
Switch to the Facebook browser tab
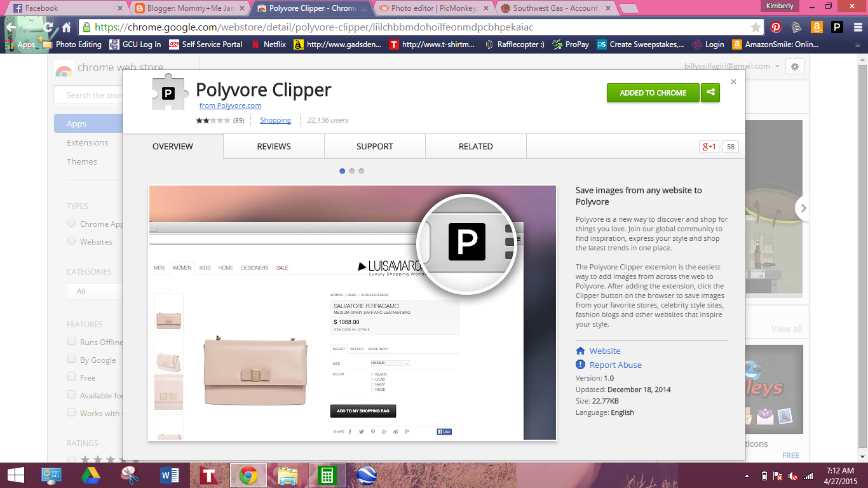pyautogui.click(x=66, y=8)
